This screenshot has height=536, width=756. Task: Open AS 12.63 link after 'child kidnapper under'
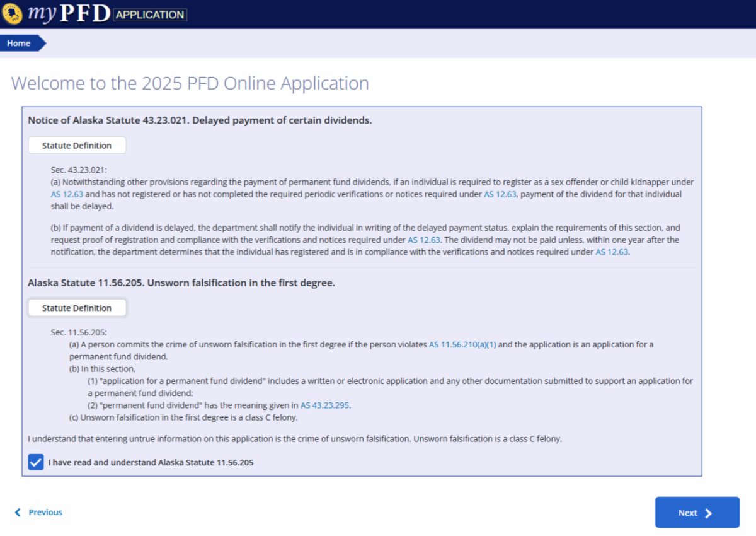coord(67,194)
